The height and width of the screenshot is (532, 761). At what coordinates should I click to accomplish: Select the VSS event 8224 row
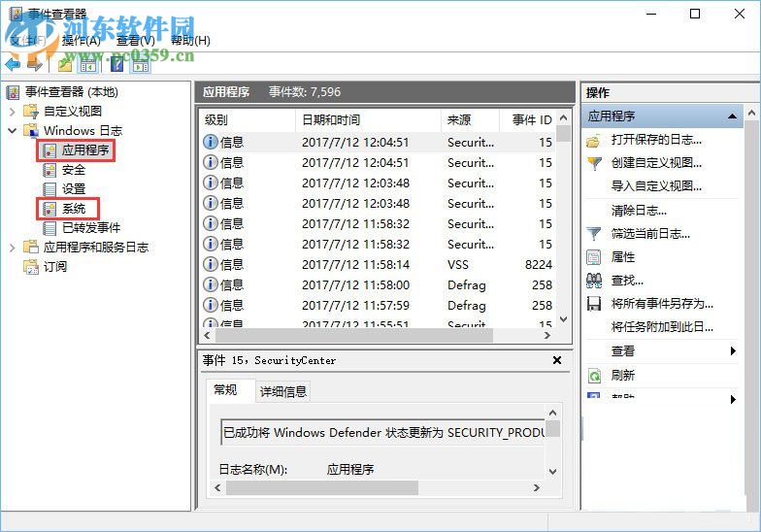[x=378, y=264]
